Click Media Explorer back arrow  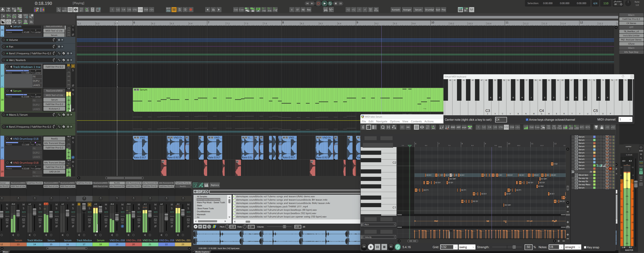[195, 192]
